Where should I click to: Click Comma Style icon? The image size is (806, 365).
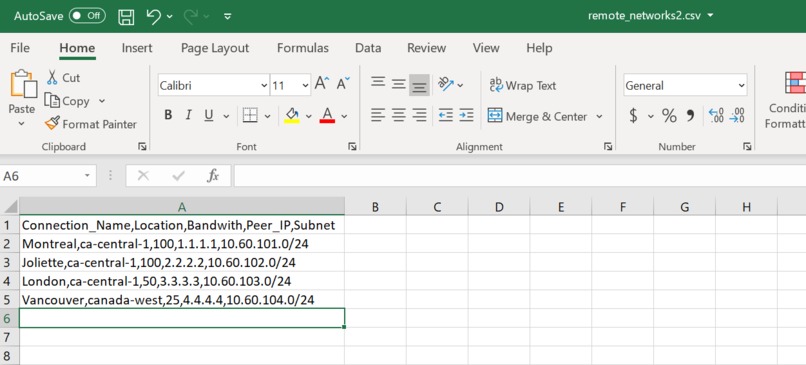point(690,116)
